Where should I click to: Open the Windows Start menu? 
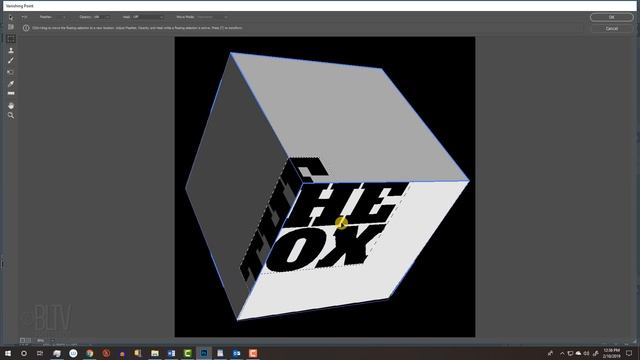(x=8, y=353)
